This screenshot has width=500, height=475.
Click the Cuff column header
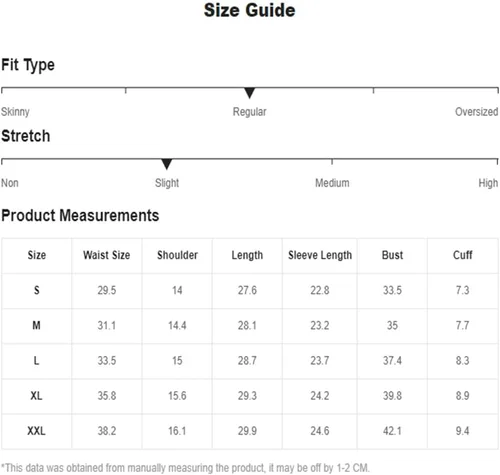pyautogui.click(x=463, y=255)
